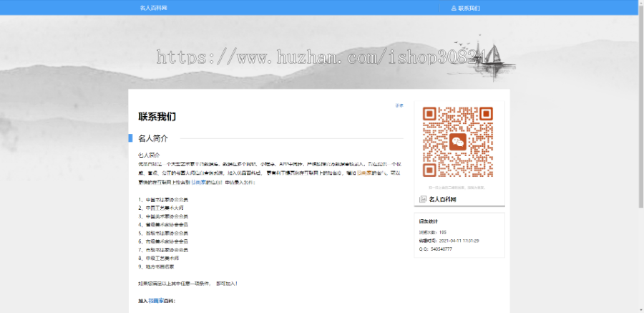Click the user icon beside 联系我们
Viewport: 644px width, 313px height.
pyautogui.click(x=454, y=8)
